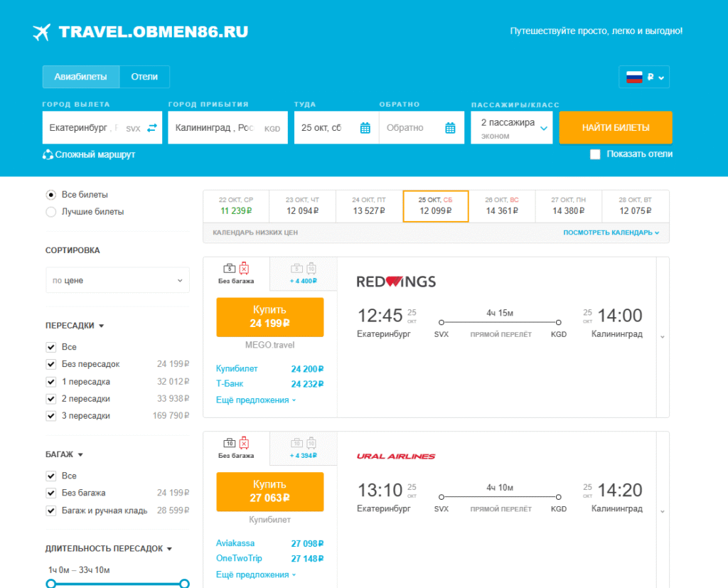Buy the Red Wings ticket for 24 199₽
The image size is (728, 588).
coord(269,317)
